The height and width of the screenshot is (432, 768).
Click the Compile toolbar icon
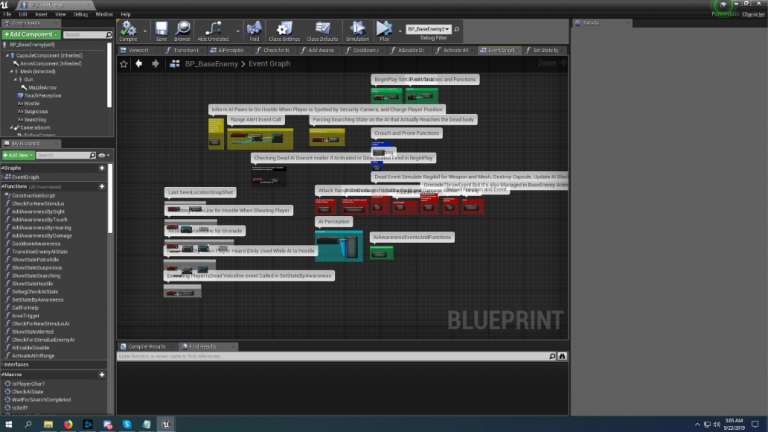pyautogui.click(x=128, y=31)
